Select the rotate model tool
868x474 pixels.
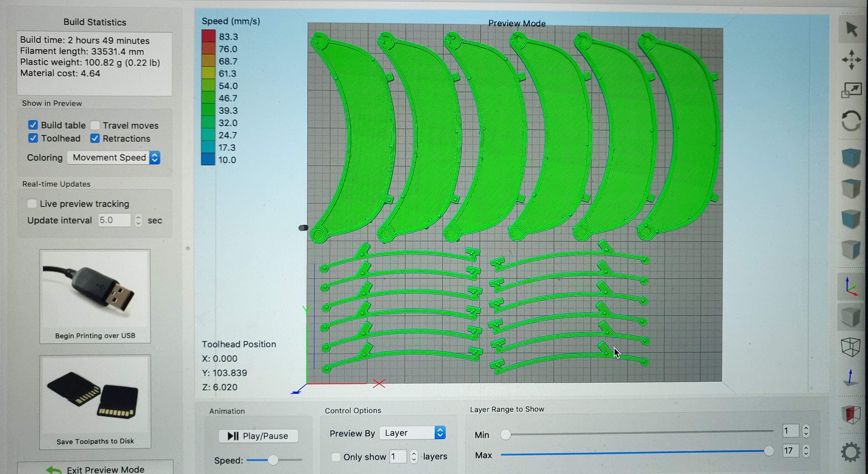(x=851, y=121)
